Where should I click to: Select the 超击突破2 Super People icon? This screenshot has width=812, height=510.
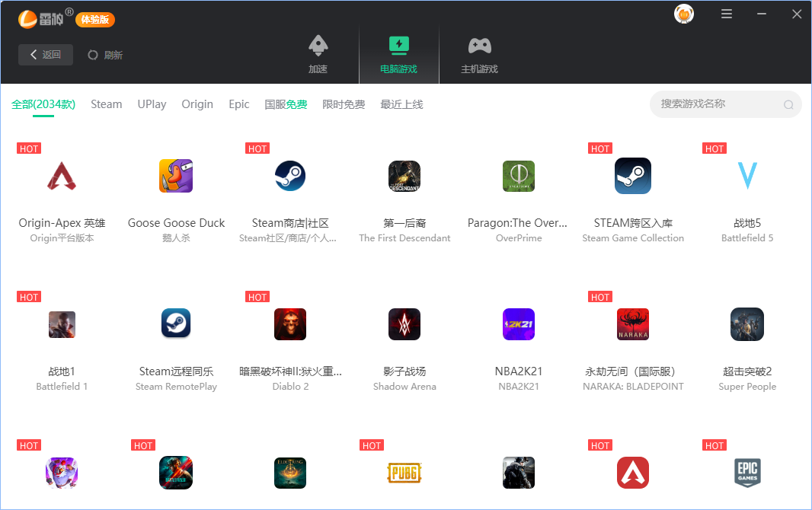[747, 324]
